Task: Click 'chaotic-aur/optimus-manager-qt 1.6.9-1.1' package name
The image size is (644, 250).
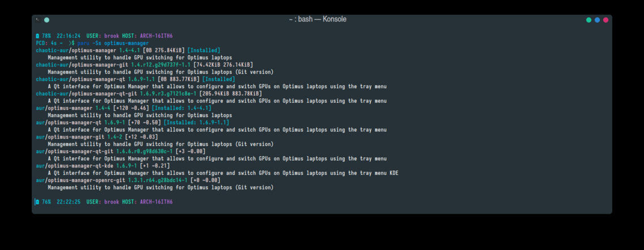Action: pos(95,79)
